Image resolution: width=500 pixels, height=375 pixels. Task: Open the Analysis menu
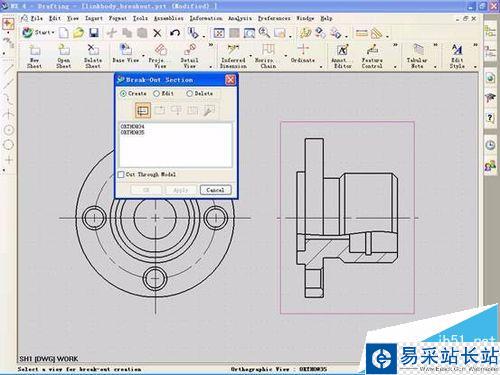click(240, 18)
